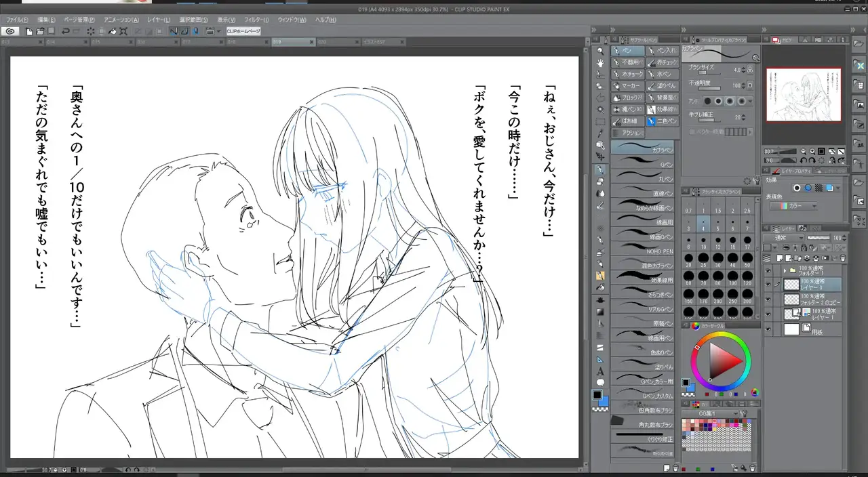Select the magnifier Zoom tool

tap(600, 51)
